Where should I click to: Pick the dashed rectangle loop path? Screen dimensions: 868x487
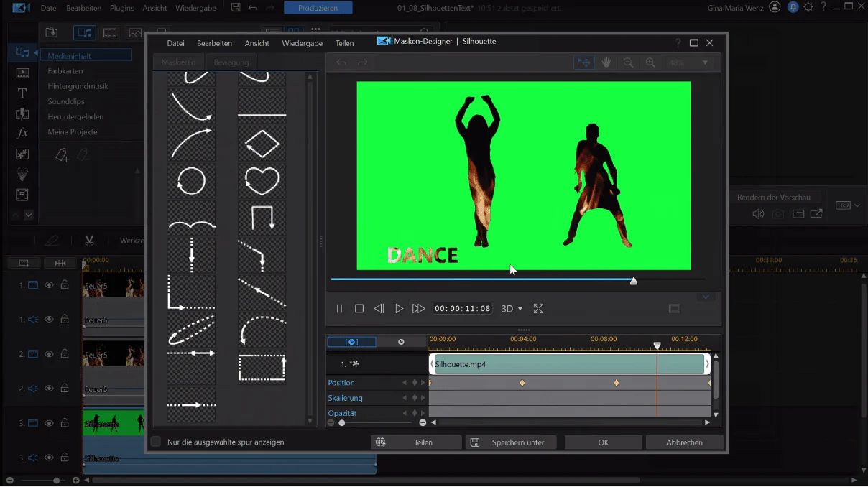click(x=262, y=366)
